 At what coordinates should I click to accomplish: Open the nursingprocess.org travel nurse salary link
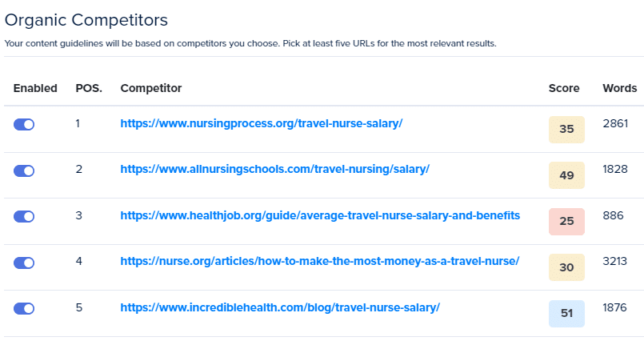click(261, 123)
